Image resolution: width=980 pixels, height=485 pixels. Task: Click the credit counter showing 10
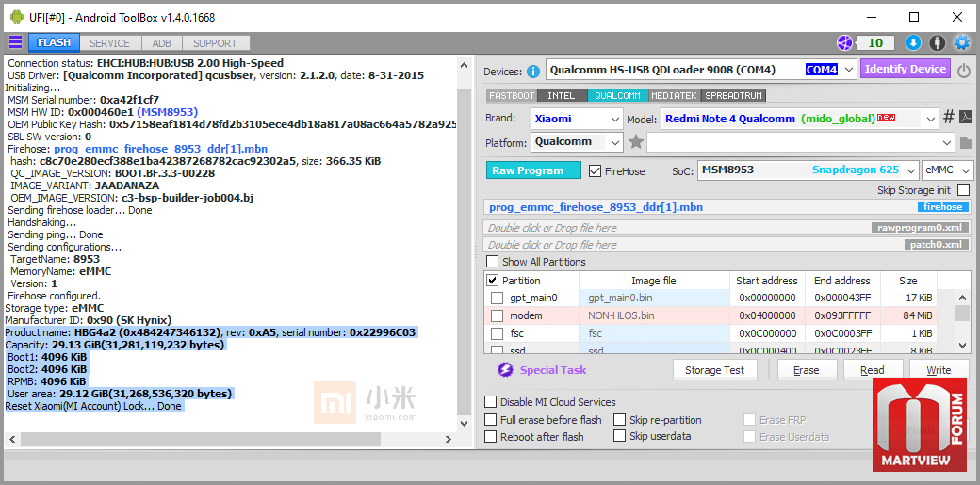click(875, 43)
